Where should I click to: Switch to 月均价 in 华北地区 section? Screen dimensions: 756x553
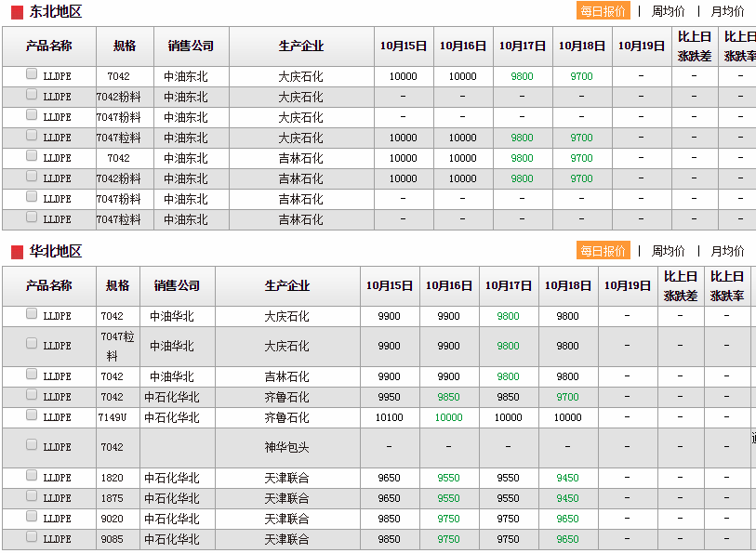(x=727, y=251)
